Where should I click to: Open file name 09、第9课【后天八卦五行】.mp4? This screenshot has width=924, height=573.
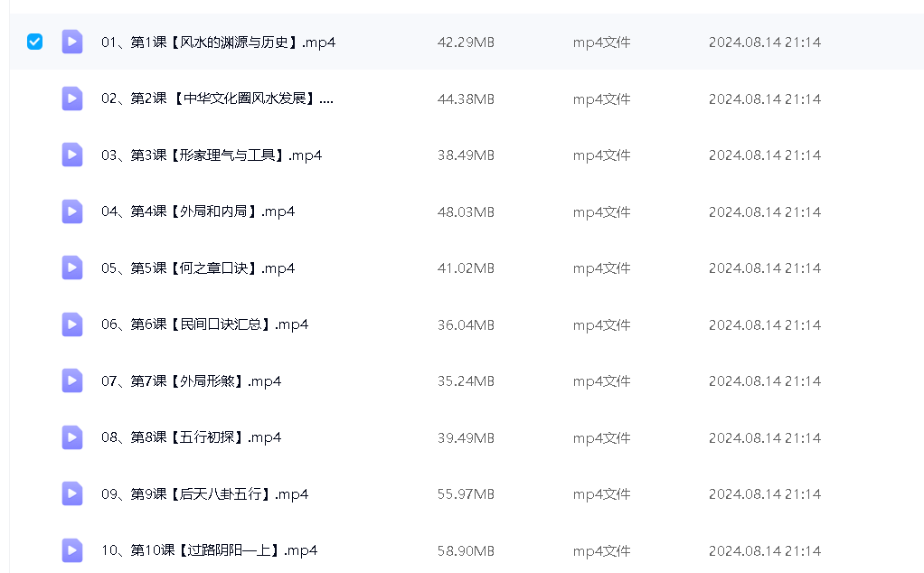(x=204, y=493)
